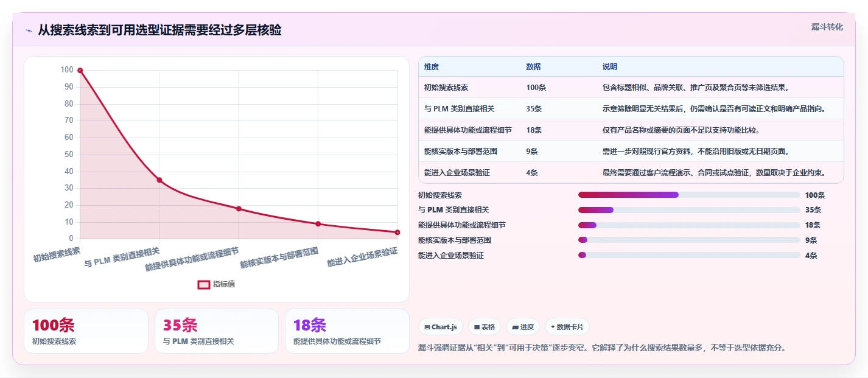This screenshot has height=378, width=868.
Task: Click table cell 9条
Action: coord(532,152)
